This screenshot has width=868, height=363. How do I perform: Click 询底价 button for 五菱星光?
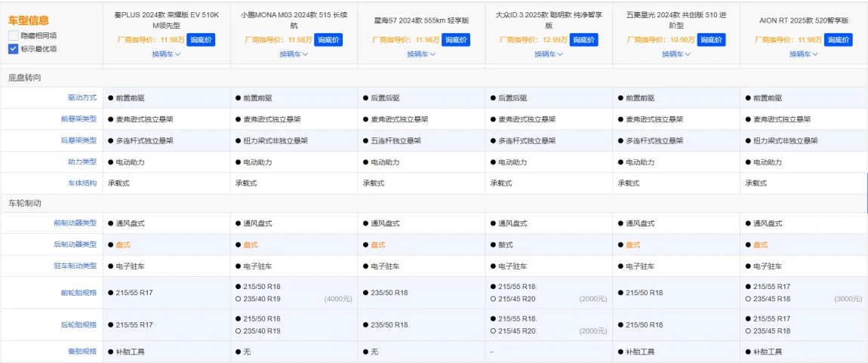pyautogui.click(x=711, y=40)
